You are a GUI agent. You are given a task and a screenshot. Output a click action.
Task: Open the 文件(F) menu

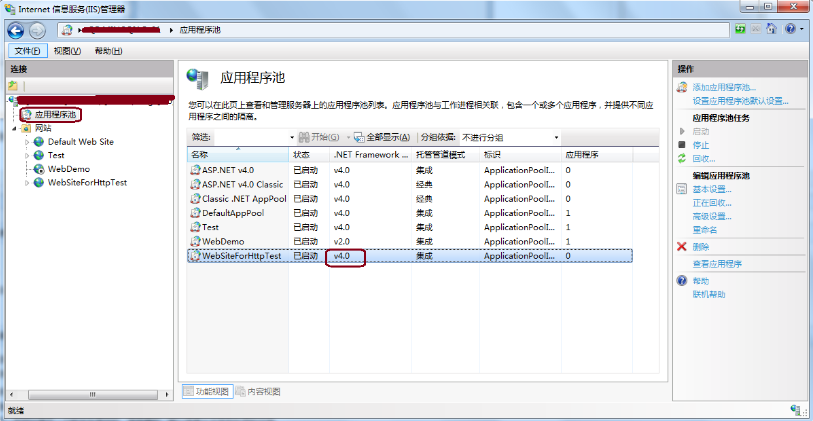[28, 51]
